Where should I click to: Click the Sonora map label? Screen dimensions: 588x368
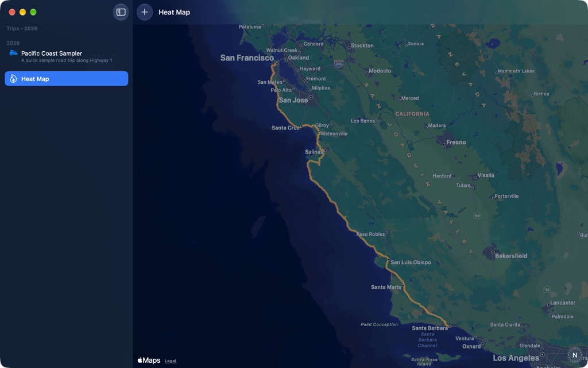tap(416, 44)
